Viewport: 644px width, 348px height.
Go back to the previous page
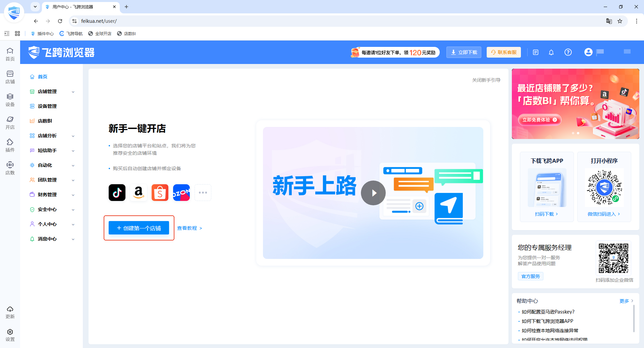click(36, 21)
